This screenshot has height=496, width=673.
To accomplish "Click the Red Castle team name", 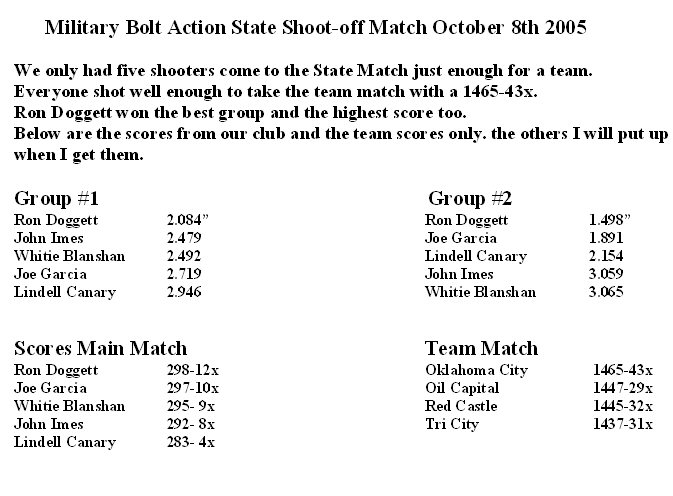I will tap(461, 406).
